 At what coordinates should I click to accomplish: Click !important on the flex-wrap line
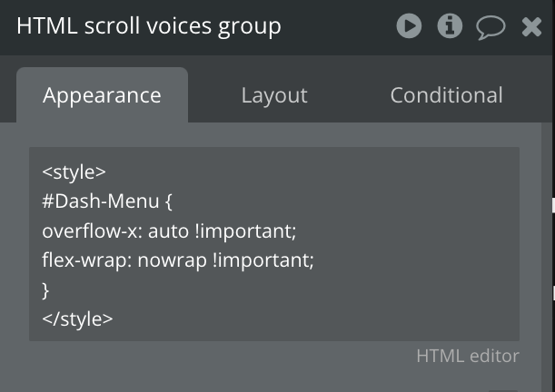263,260
